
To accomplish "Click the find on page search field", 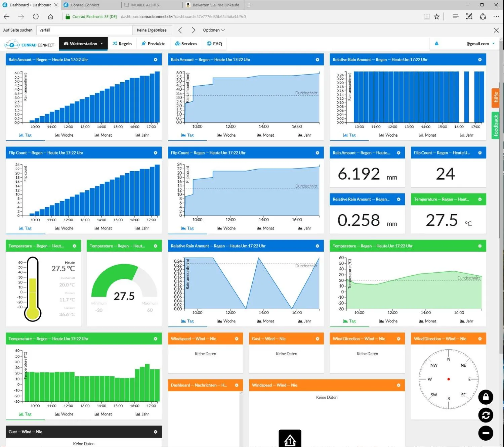I will click(x=84, y=30).
